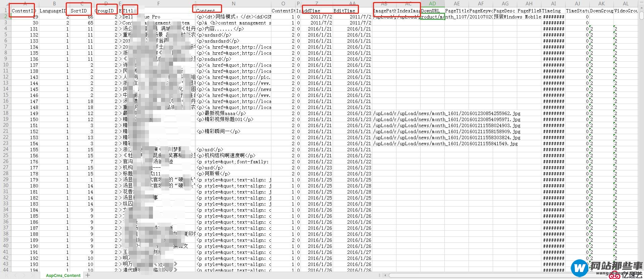Select column AL header
The image size is (644, 279).
626,3
